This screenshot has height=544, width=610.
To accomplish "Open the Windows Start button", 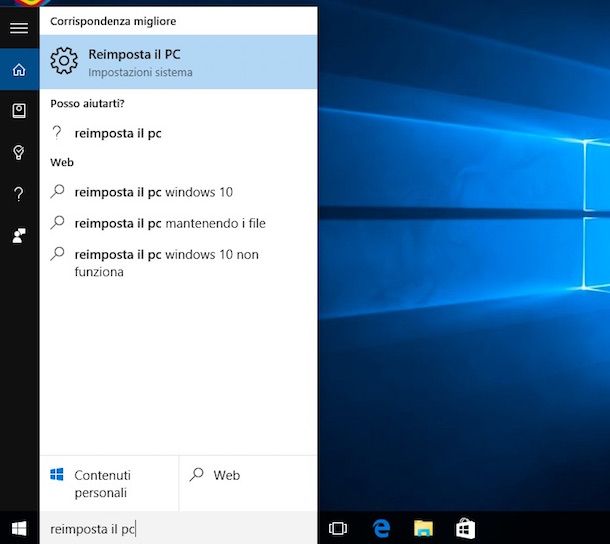I will click(x=19, y=528).
